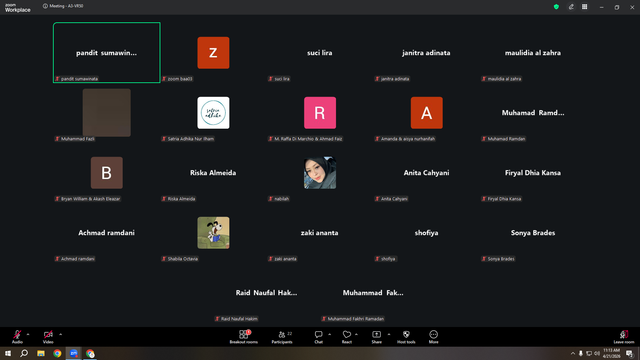
Task: Open Google Chrome from the taskbar
Action: 57,353
